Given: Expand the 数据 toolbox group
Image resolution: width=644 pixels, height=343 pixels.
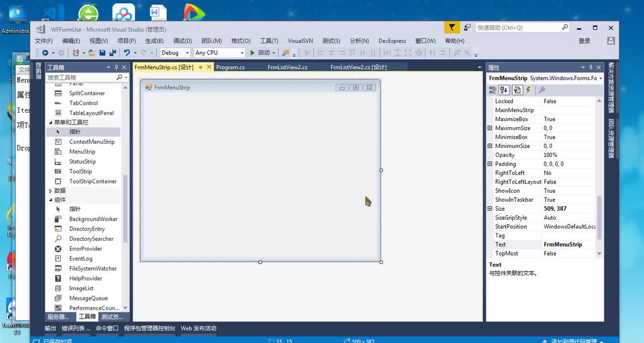Looking at the screenshot, I should click(x=50, y=191).
